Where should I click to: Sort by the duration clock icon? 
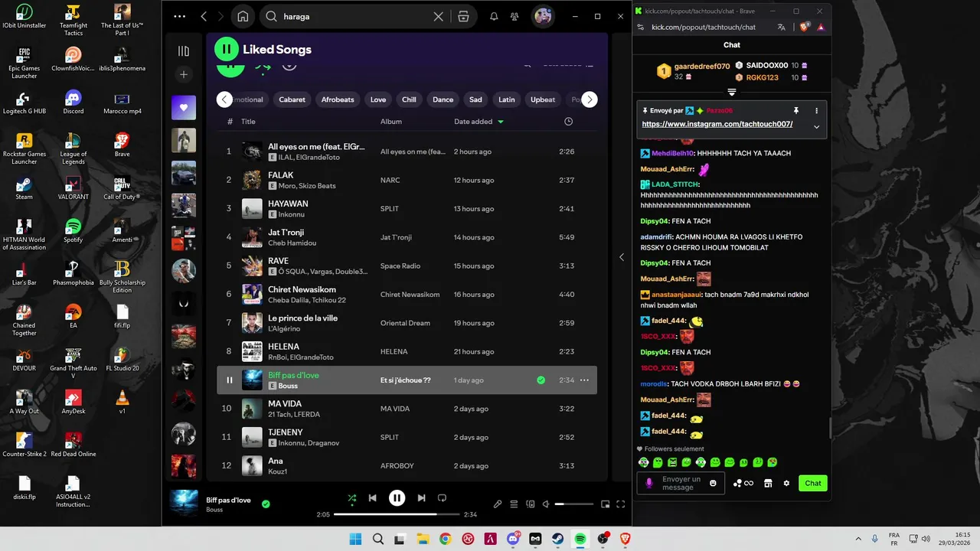(x=568, y=122)
